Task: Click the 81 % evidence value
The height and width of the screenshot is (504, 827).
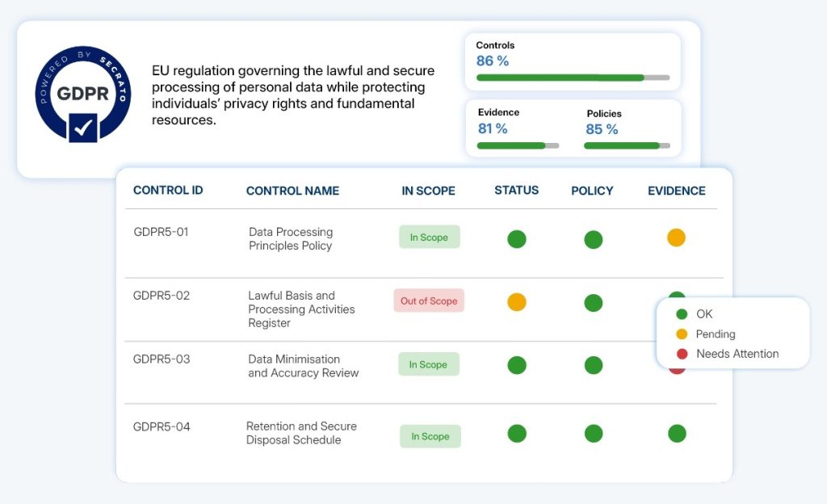Action: 493,128
